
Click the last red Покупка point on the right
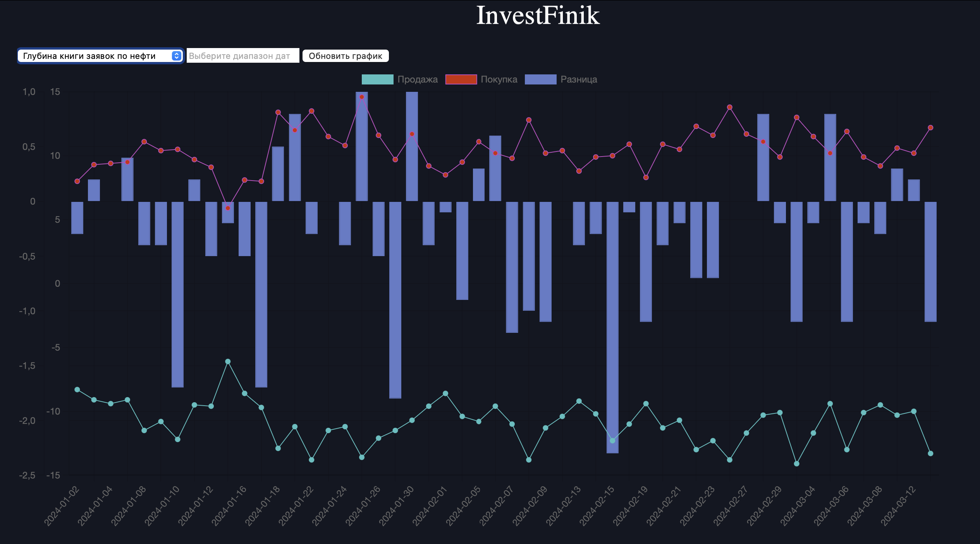click(x=930, y=127)
